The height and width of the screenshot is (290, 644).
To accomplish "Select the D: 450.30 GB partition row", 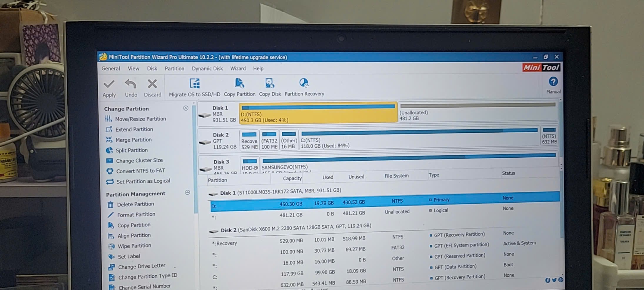I will pos(385,201).
